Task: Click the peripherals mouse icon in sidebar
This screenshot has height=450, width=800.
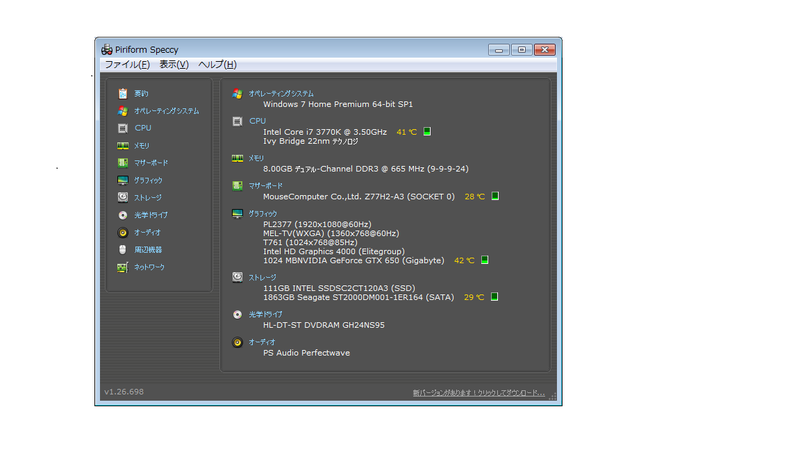Action: coord(122,249)
